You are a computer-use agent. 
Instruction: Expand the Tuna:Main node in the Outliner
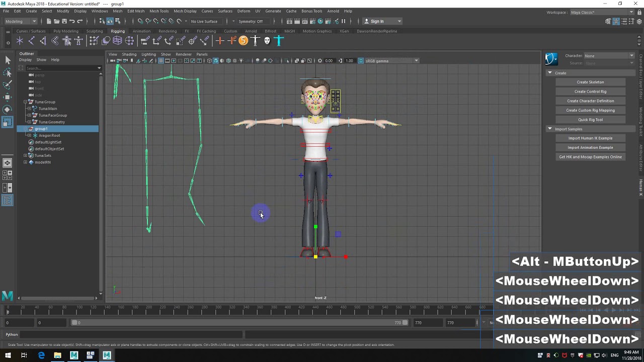[29, 109]
